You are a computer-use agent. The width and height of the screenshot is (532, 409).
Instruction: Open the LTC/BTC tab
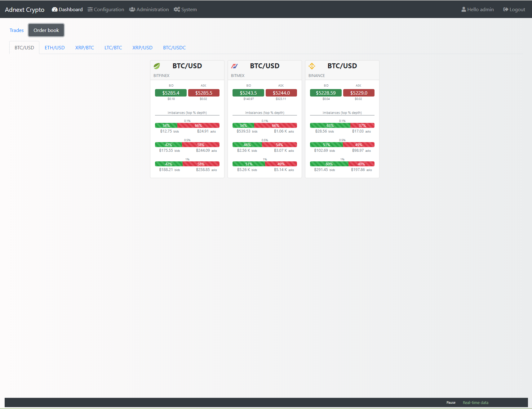click(113, 48)
